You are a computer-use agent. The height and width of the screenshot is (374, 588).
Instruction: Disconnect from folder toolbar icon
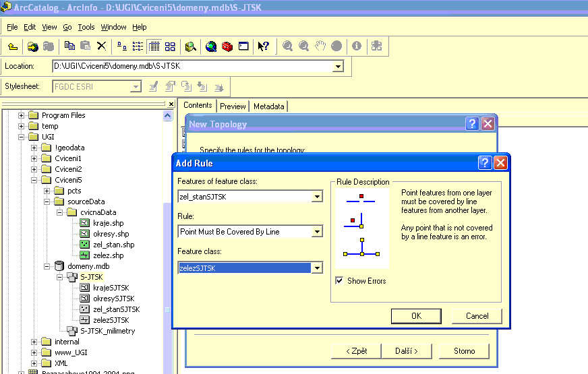click(x=49, y=46)
